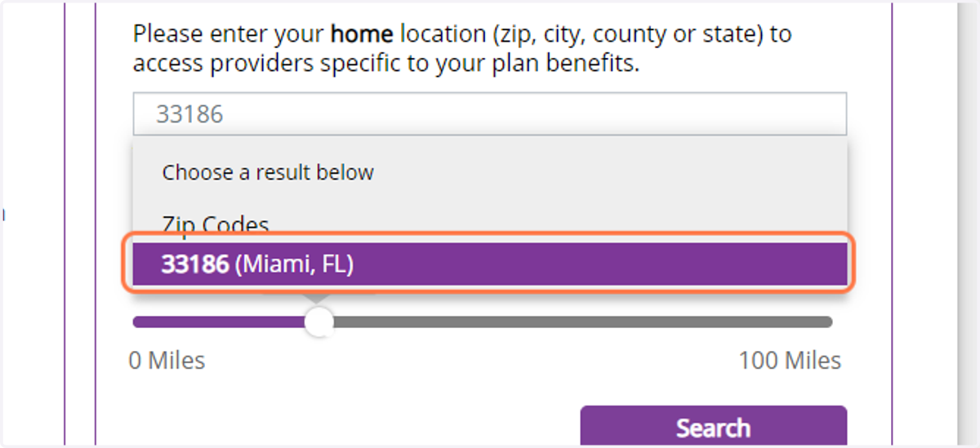Click the white distance slider handle
The width and height of the screenshot is (980, 448).
click(319, 322)
